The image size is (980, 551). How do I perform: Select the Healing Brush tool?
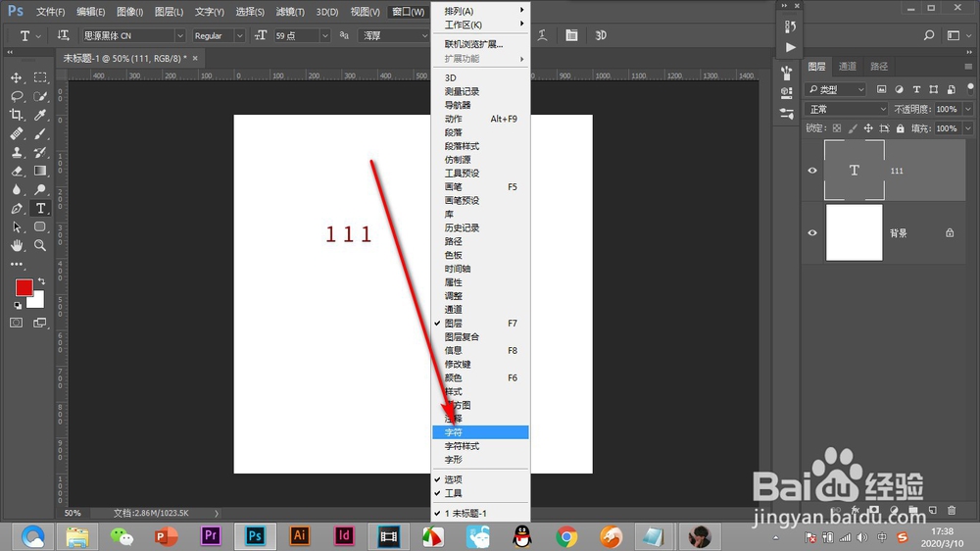pos(17,134)
